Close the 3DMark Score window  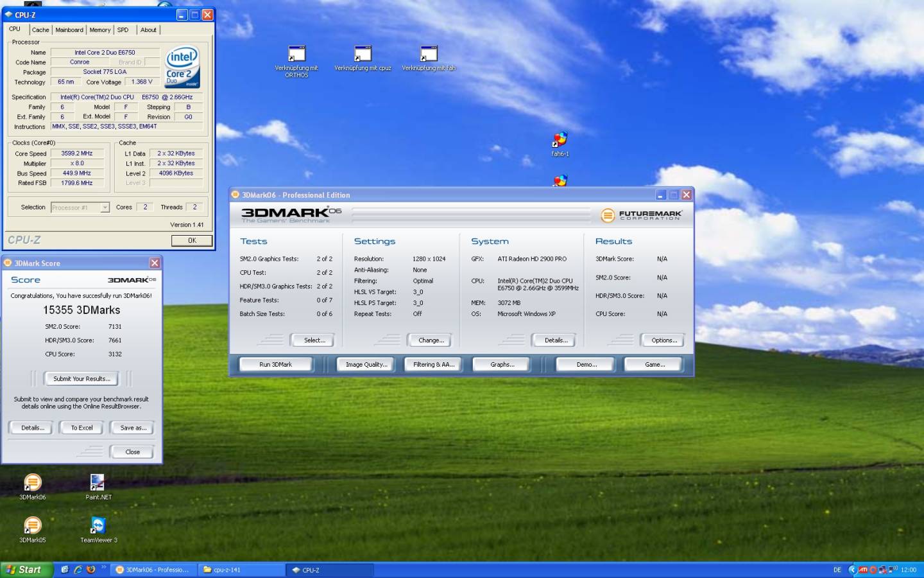(x=155, y=263)
